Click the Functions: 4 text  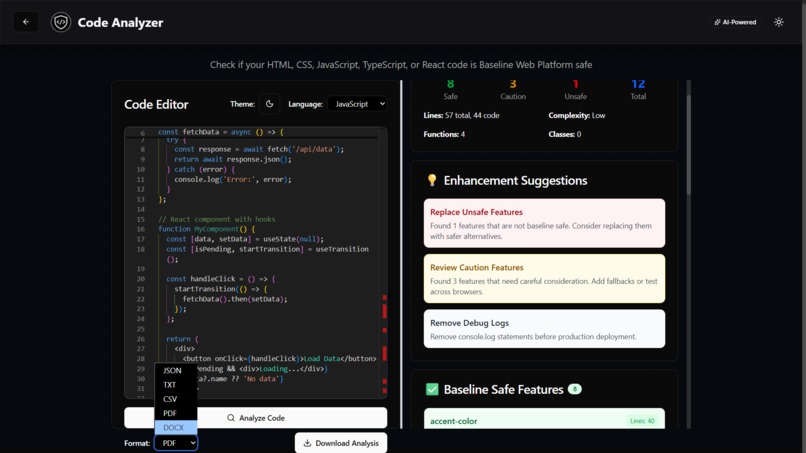coord(444,134)
